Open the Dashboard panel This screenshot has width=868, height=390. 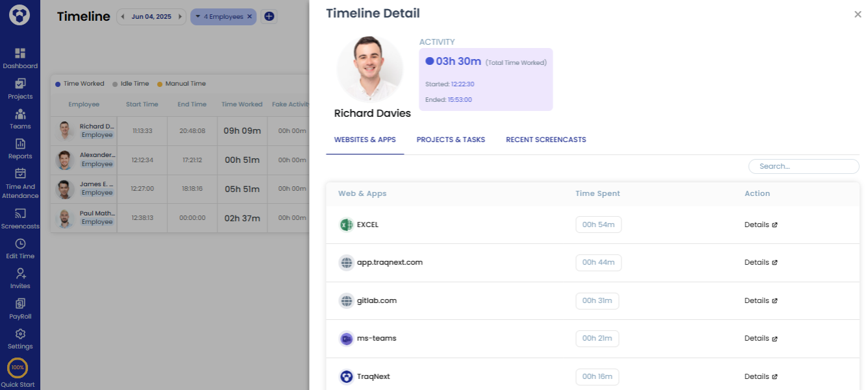click(20, 58)
